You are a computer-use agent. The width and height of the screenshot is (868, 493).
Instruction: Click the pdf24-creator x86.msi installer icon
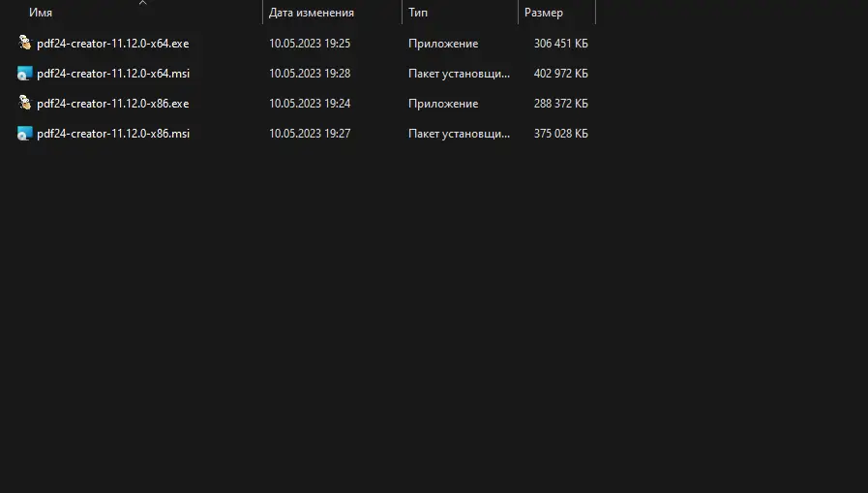tap(25, 134)
